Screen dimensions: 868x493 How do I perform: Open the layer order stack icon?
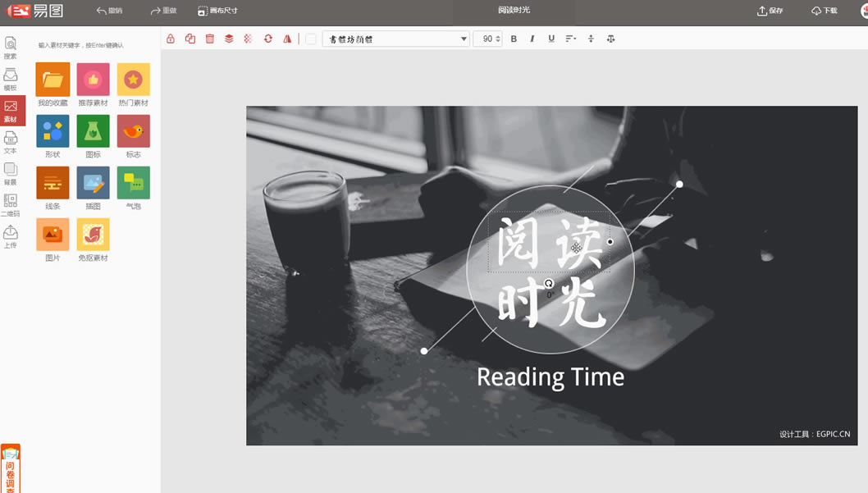coord(229,39)
